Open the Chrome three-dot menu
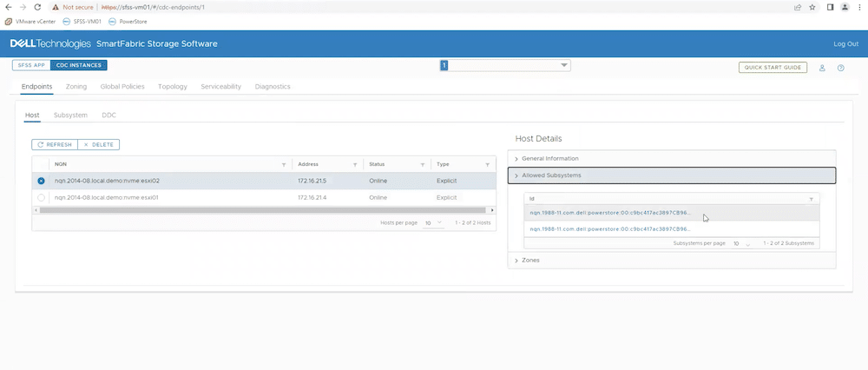The height and width of the screenshot is (370, 868). point(859,7)
